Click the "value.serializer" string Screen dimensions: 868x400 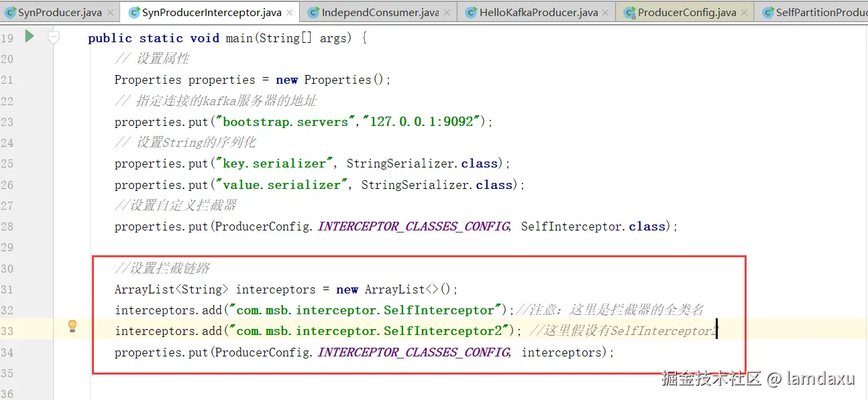[x=282, y=185]
